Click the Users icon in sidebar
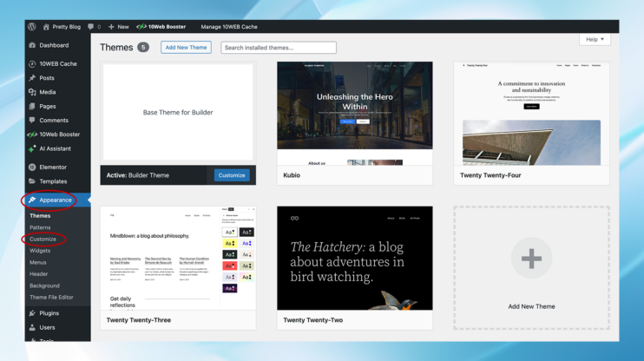644x361 pixels. 32,327
